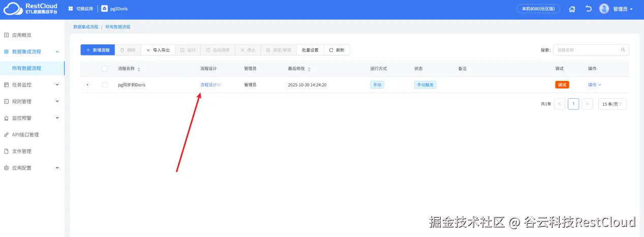Expand the 监控预警 sidebar chevron
The image size is (644, 237).
tap(57, 118)
